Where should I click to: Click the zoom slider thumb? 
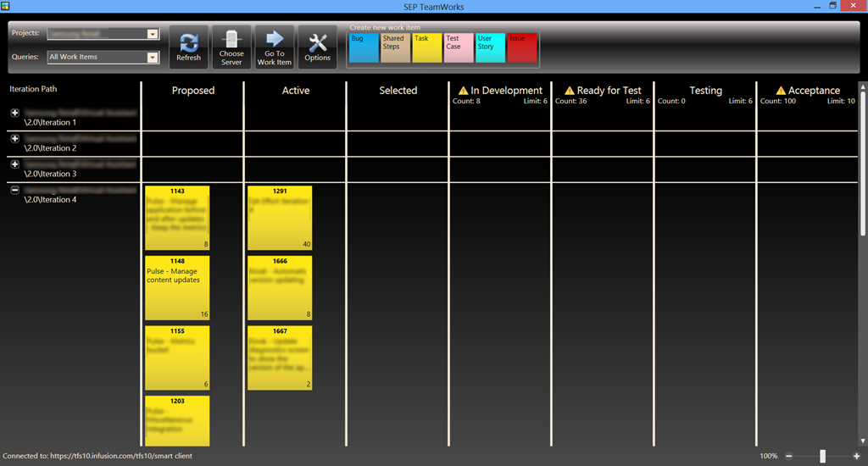(x=822, y=456)
